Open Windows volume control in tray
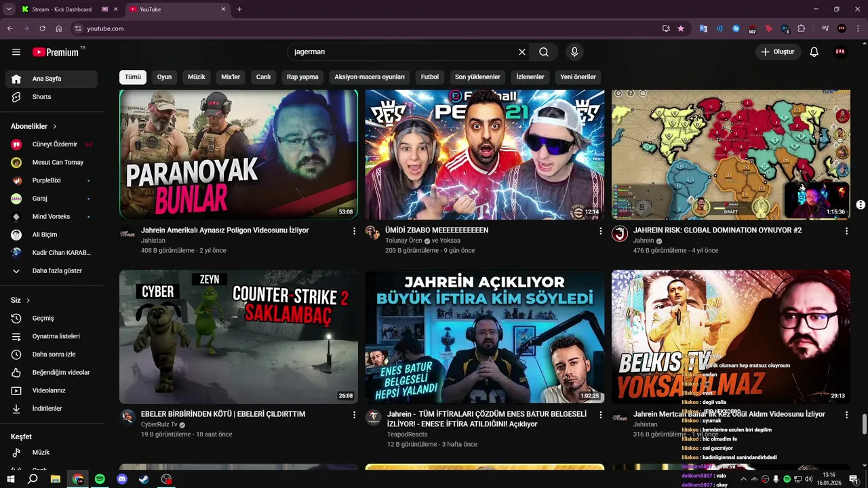This screenshot has width=868, height=488. tap(808, 479)
